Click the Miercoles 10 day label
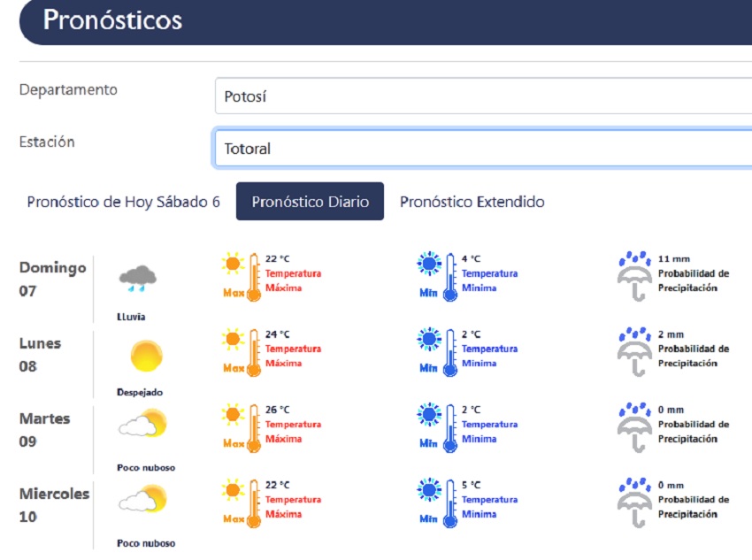Screen dimensions: 752x560 pyautogui.click(x=54, y=505)
